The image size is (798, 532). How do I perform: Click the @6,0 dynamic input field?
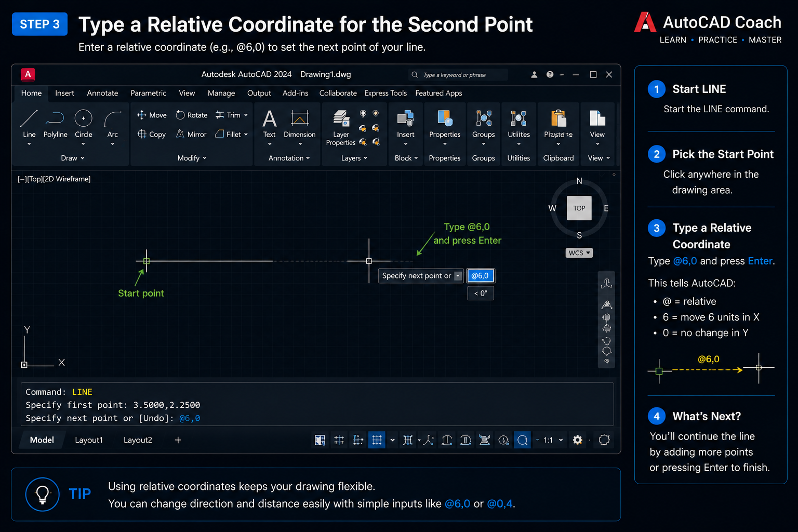point(481,276)
